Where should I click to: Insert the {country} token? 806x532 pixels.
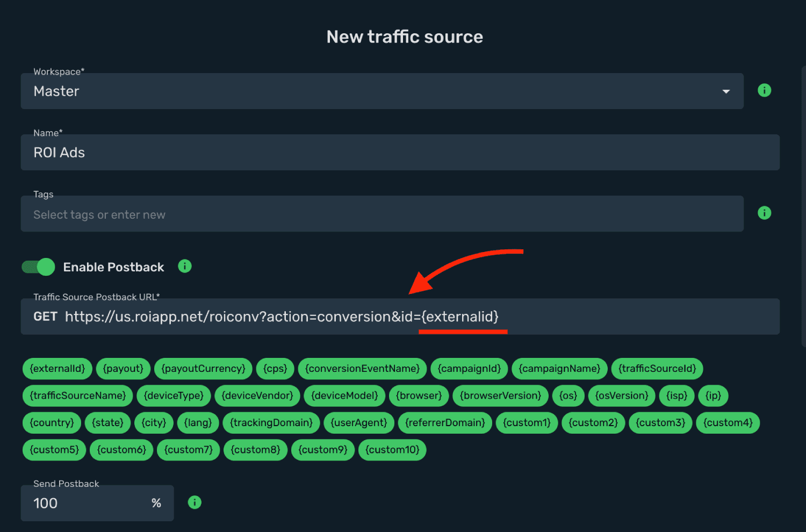click(x=52, y=422)
